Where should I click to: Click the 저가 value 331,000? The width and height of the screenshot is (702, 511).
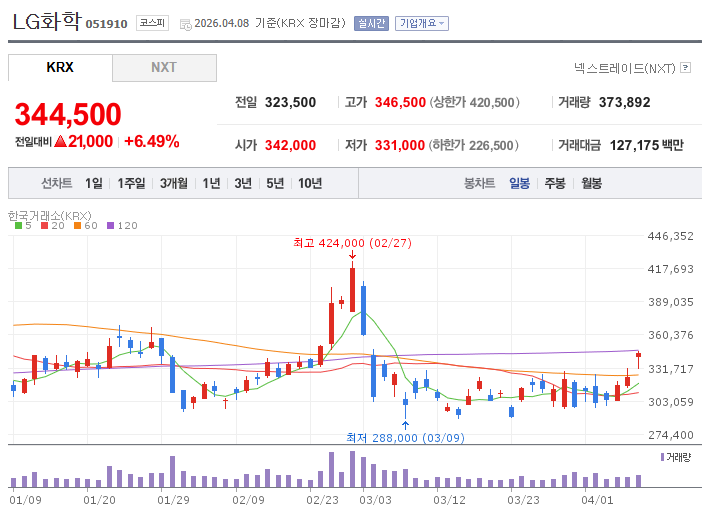[x=400, y=146]
